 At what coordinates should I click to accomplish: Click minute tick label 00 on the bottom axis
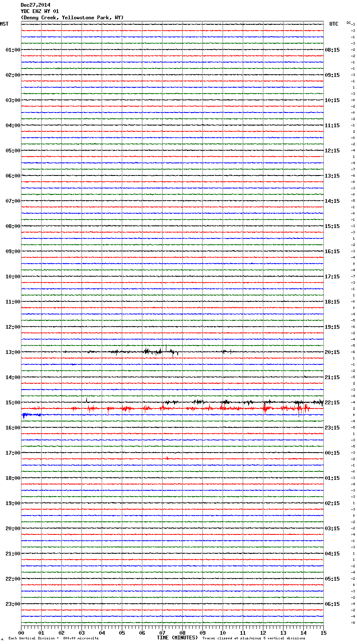(x=21, y=633)
